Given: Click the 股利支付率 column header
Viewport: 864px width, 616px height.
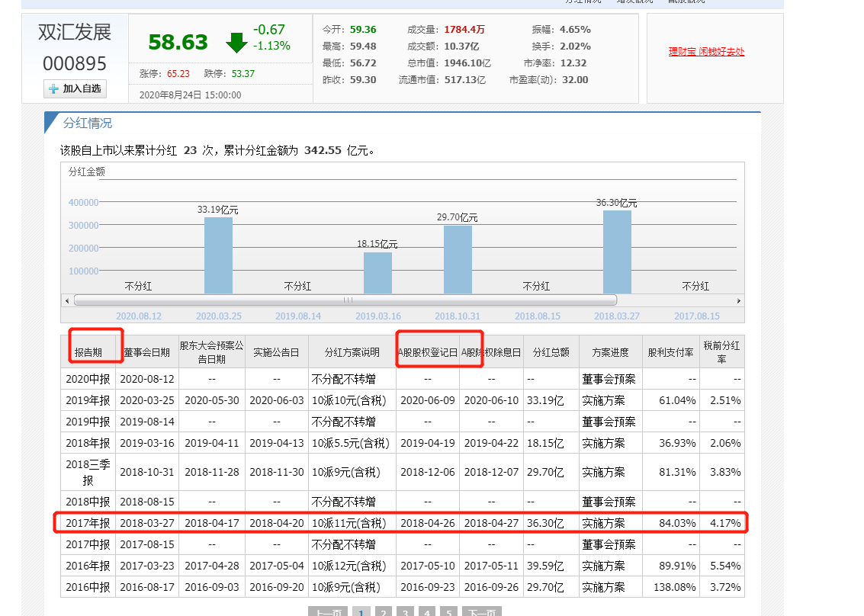Looking at the screenshot, I should (670, 352).
